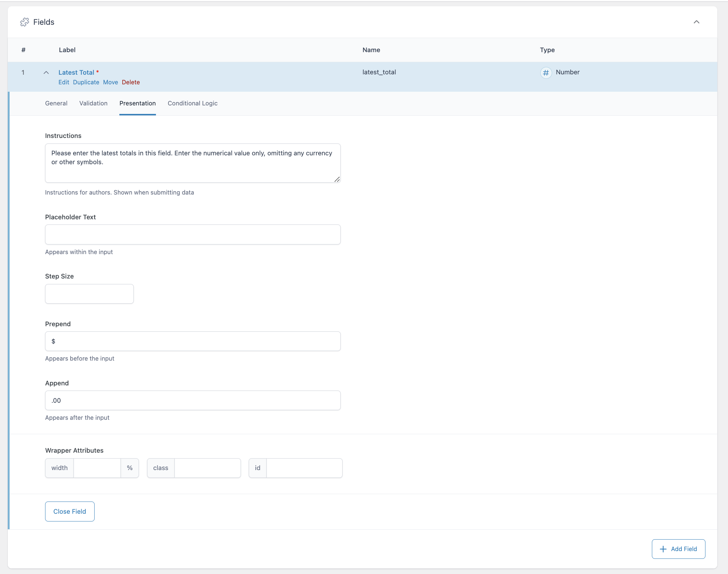Screen dimensions: 728x574
Task: Collapse the Latest Total field row chevron
Action: pyautogui.click(x=47, y=72)
